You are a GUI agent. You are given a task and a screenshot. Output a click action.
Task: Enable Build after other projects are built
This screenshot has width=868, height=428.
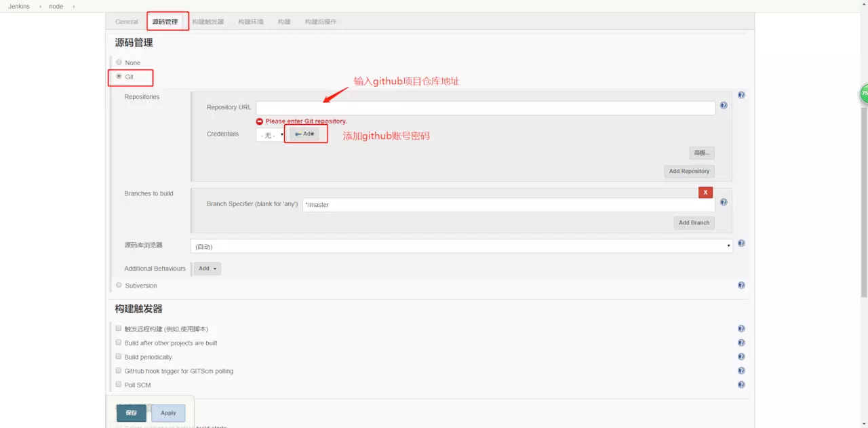tap(119, 343)
